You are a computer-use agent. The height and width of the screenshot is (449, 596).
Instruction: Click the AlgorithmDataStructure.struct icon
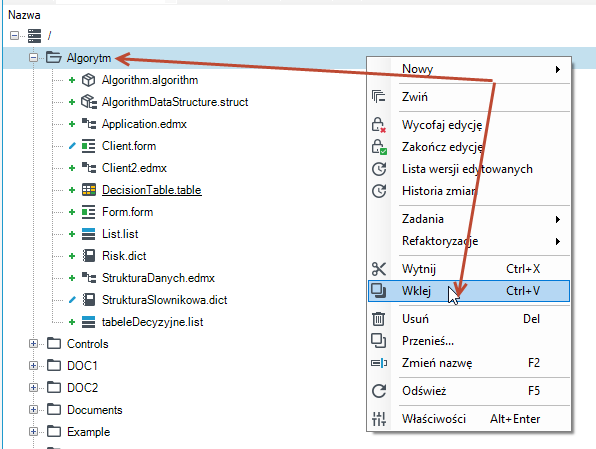coord(89,102)
